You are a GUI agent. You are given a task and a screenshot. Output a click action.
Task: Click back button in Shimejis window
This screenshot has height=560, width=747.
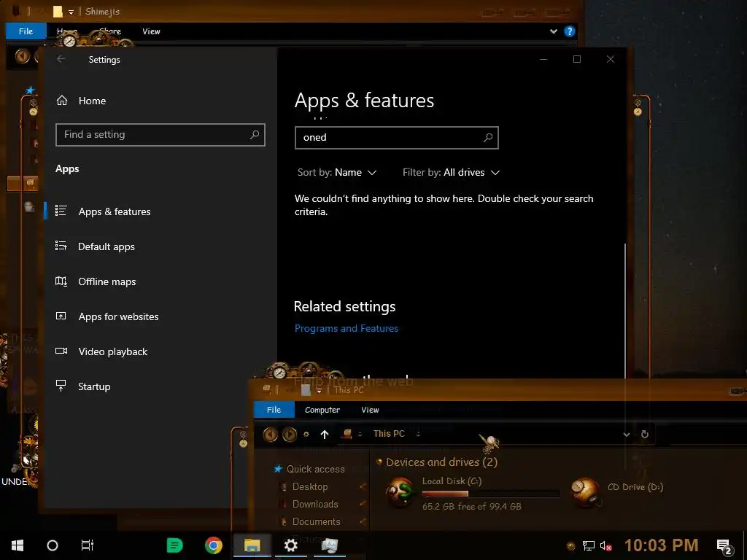click(x=22, y=56)
